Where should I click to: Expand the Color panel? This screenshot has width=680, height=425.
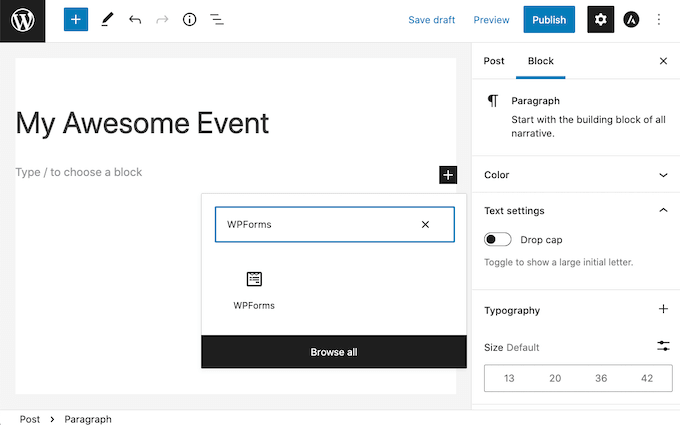(576, 175)
